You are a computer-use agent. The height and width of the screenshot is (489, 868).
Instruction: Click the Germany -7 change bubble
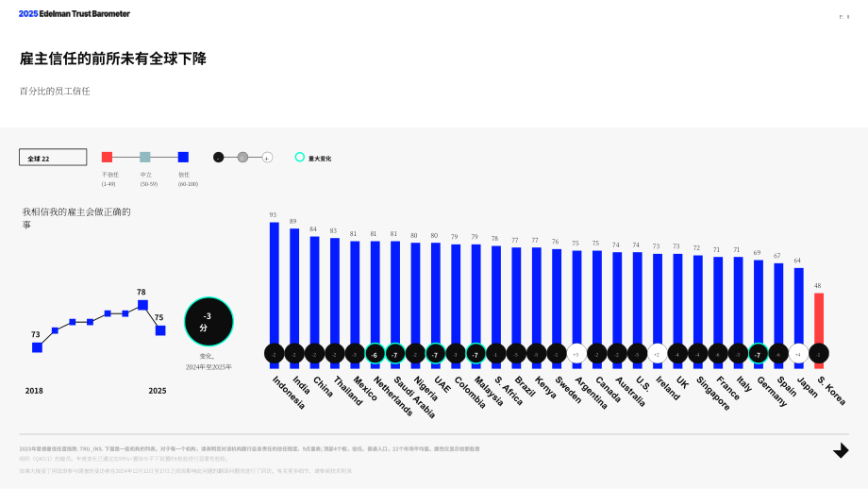(758, 354)
